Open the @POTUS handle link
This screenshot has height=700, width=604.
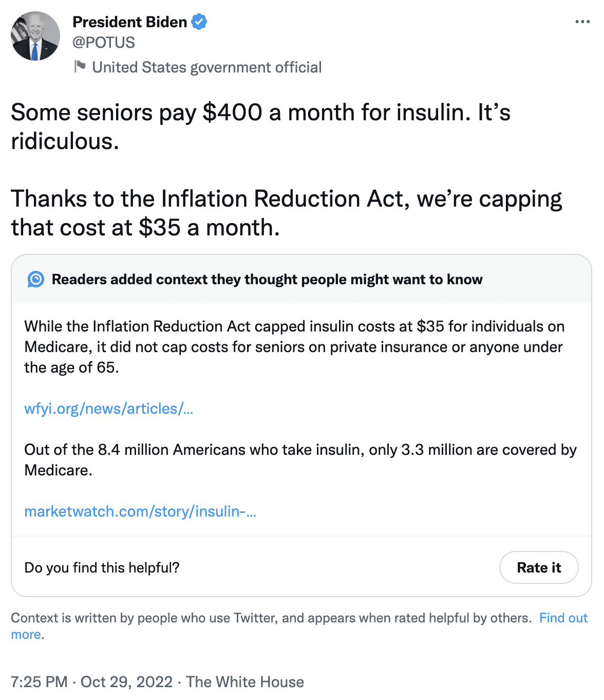point(104,43)
